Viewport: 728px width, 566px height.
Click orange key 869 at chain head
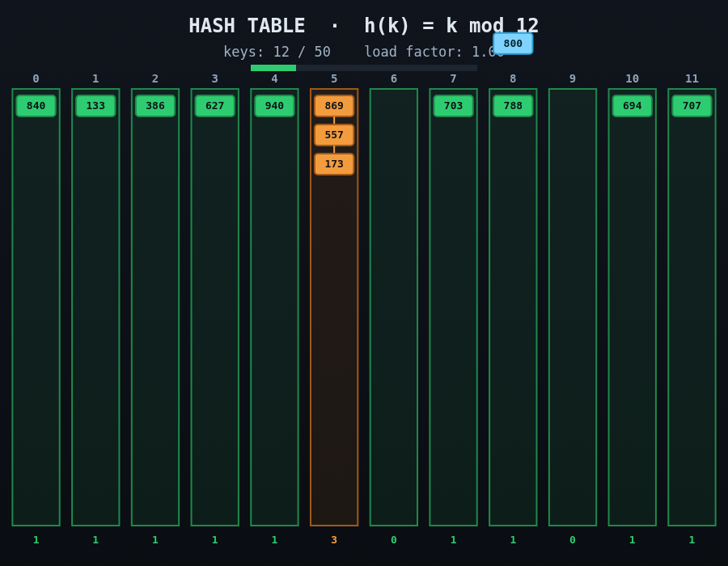334,106
